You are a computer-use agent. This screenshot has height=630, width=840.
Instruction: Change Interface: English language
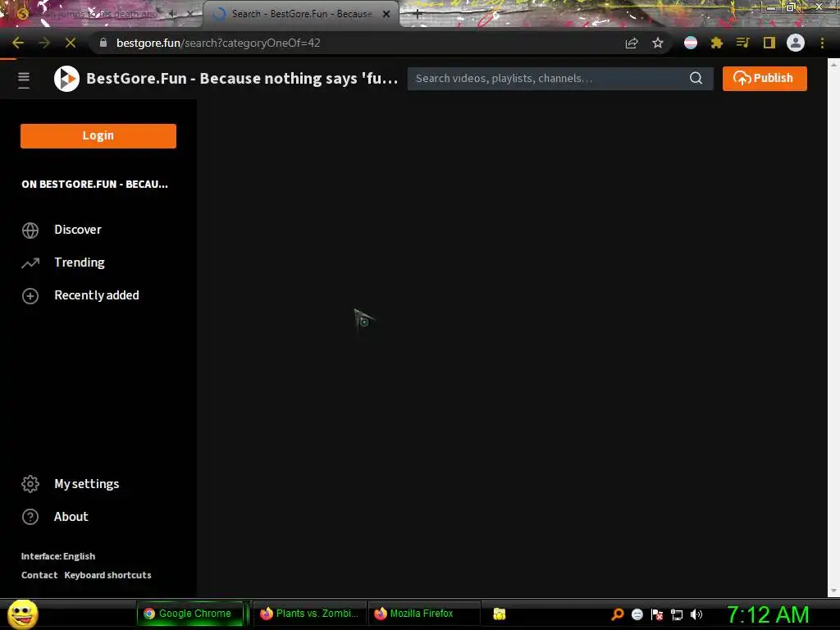click(58, 556)
